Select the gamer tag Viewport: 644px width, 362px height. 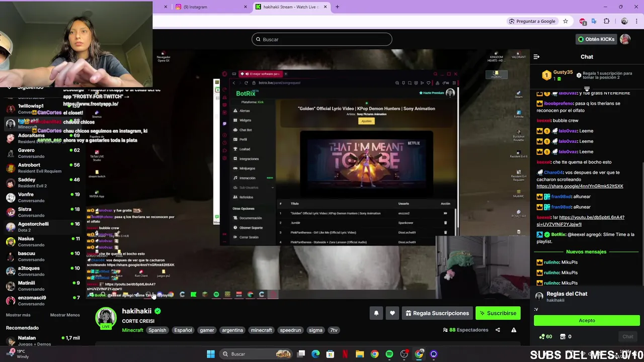coord(207,330)
